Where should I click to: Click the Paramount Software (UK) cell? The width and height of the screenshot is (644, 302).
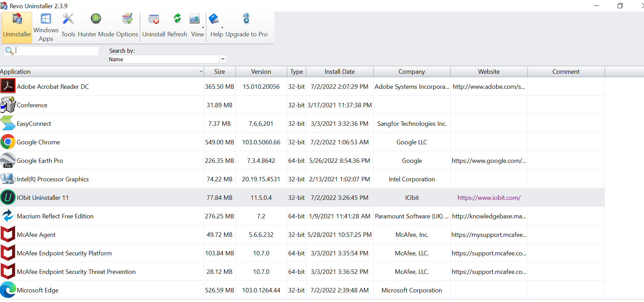412,216
